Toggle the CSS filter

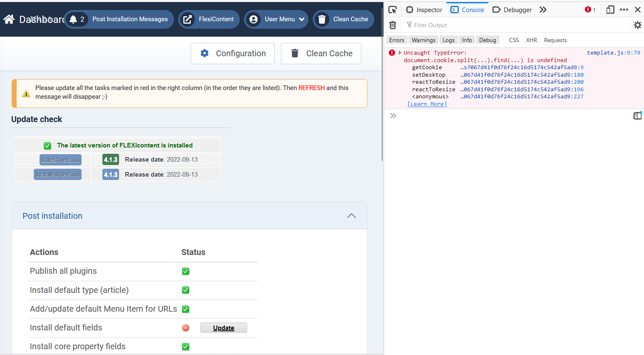pyautogui.click(x=514, y=40)
